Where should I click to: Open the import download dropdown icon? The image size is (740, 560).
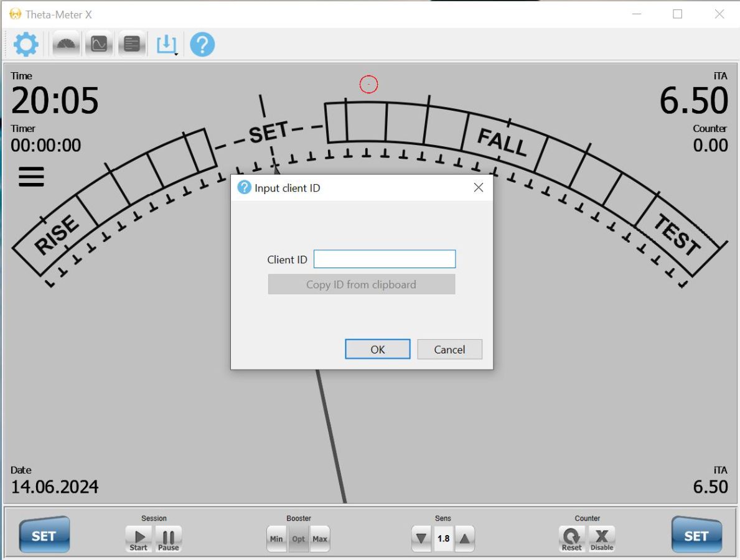pyautogui.click(x=167, y=44)
